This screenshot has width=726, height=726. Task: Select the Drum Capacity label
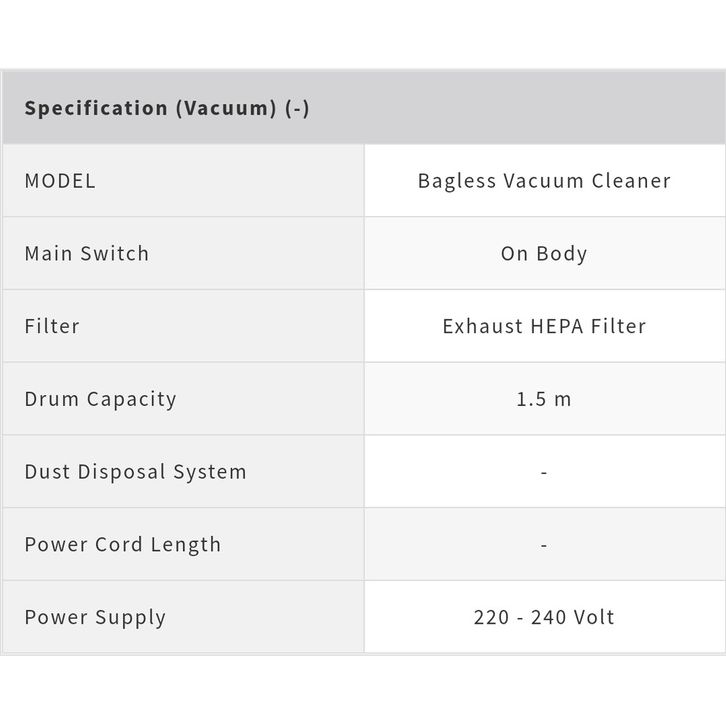(x=100, y=399)
